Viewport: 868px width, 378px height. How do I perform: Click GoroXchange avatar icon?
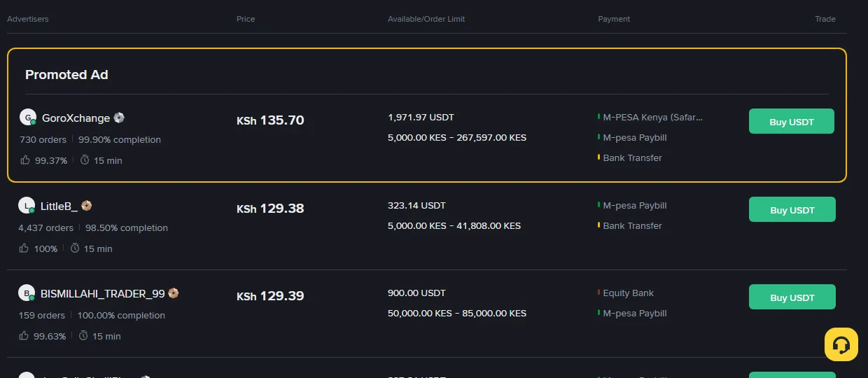click(28, 118)
